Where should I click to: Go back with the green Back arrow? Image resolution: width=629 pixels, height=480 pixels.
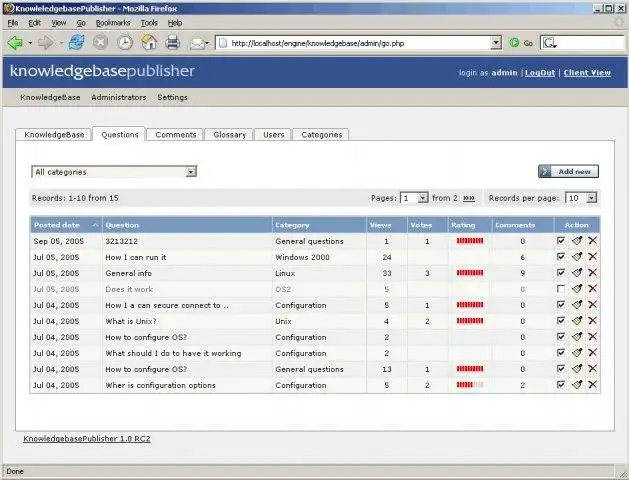[15, 43]
